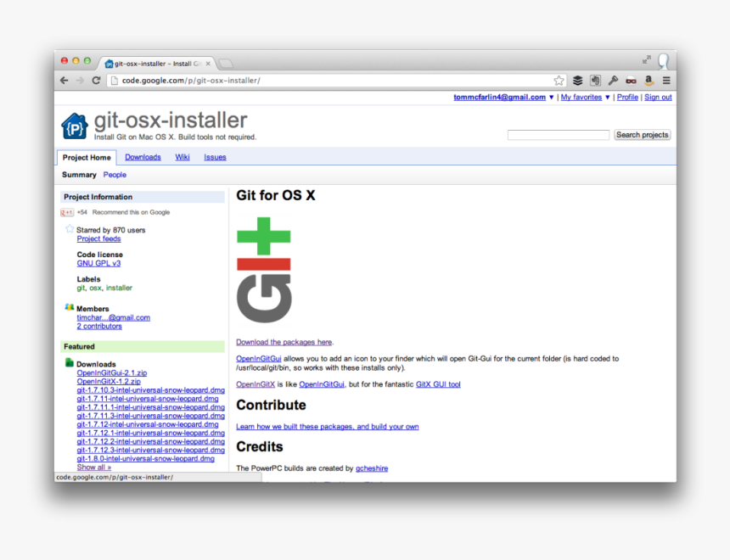Click the Chrome user profile silhouette icon

pos(664,60)
